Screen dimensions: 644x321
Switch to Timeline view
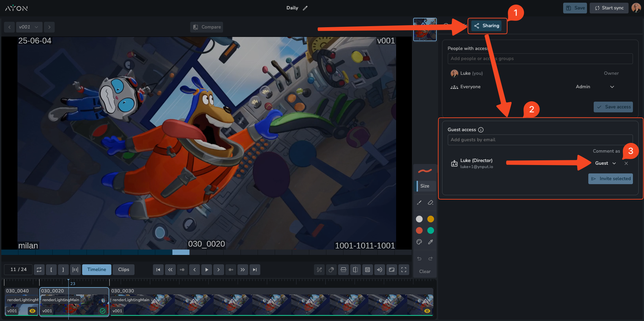pyautogui.click(x=97, y=270)
